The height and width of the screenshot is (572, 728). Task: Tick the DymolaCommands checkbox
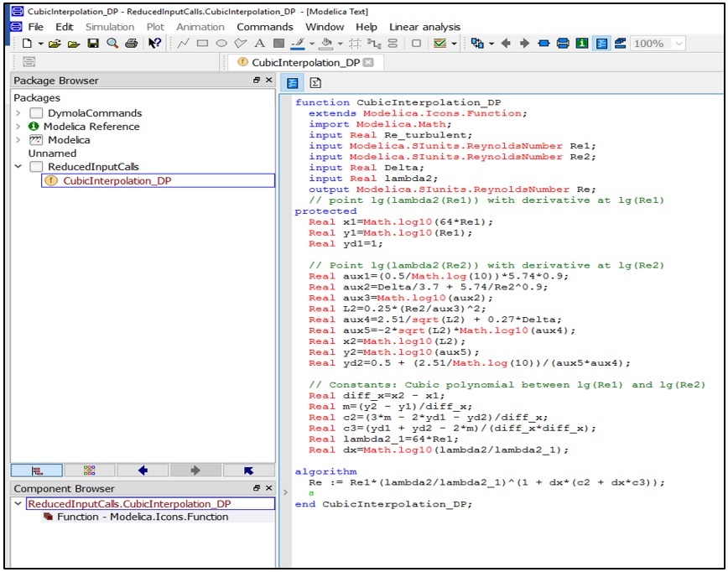[36, 113]
